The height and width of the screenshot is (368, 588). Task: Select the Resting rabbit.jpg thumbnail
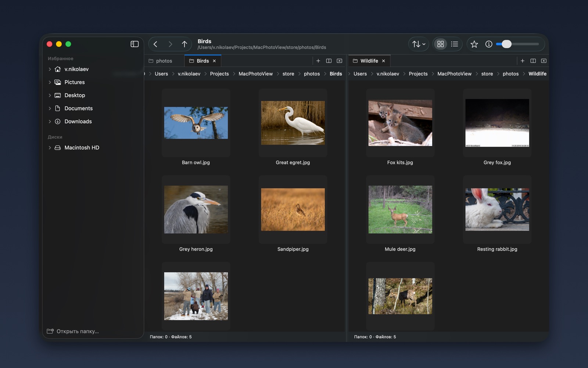(x=497, y=209)
